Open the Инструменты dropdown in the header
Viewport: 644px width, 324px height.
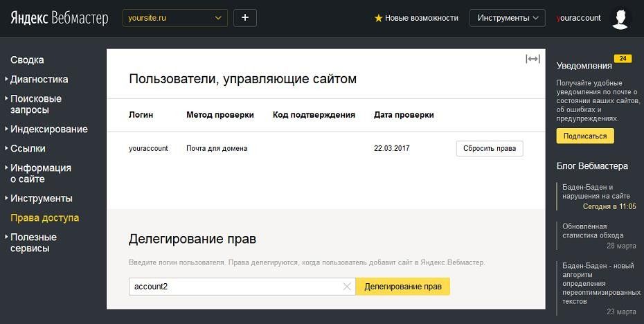pyautogui.click(x=507, y=18)
